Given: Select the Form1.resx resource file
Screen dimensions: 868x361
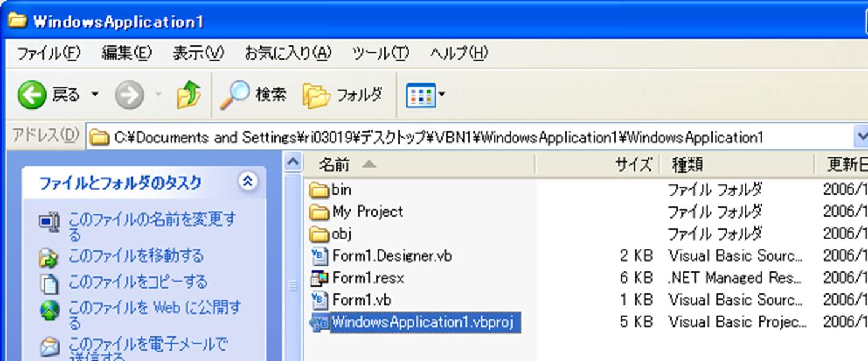Looking at the screenshot, I should point(368,278).
